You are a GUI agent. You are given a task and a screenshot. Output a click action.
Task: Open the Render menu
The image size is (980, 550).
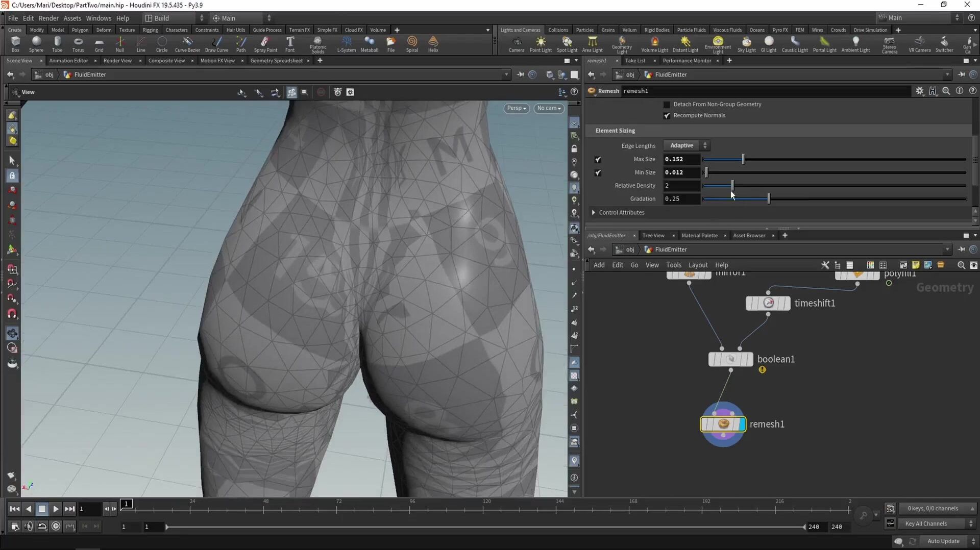tap(48, 18)
